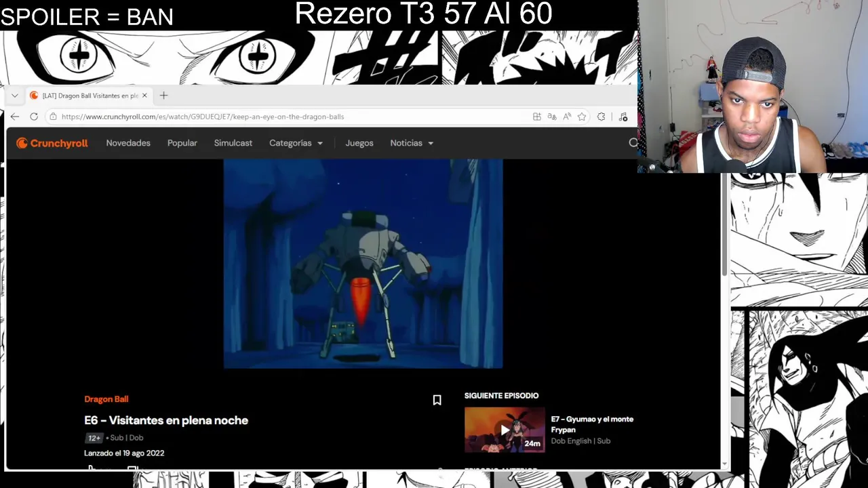This screenshot has width=868, height=488.
Task: Add episode to watchlist bookmark icon
Action: click(x=437, y=401)
